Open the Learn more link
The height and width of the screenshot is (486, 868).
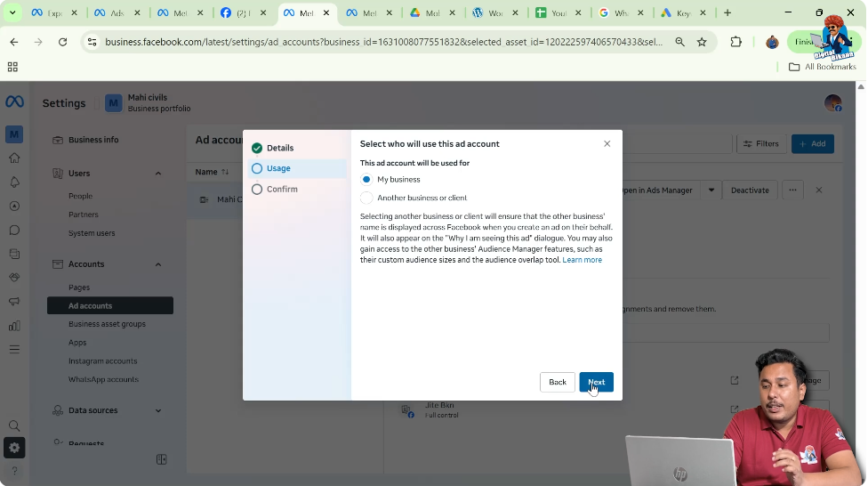tap(582, 260)
